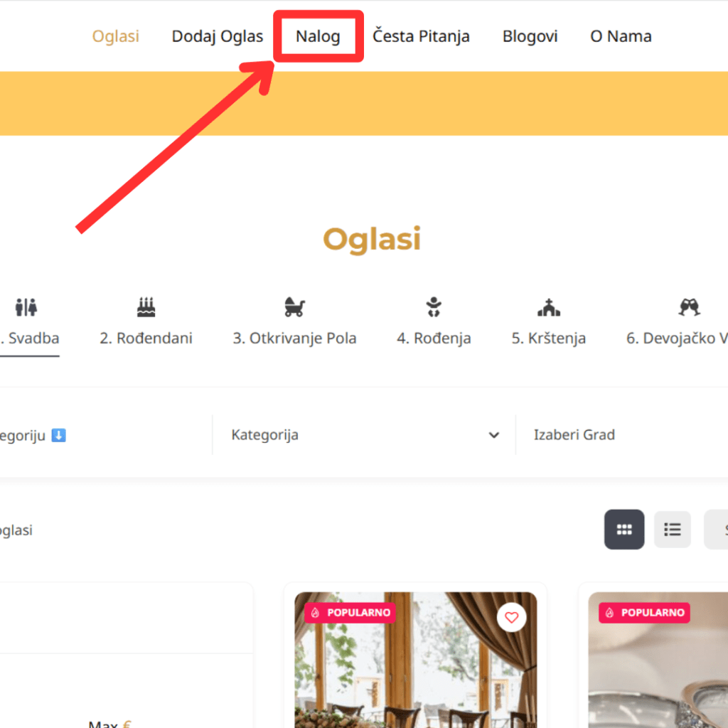Click the Kategorija dropdown chevron arrow
This screenshot has width=728, height=728.
494,435
